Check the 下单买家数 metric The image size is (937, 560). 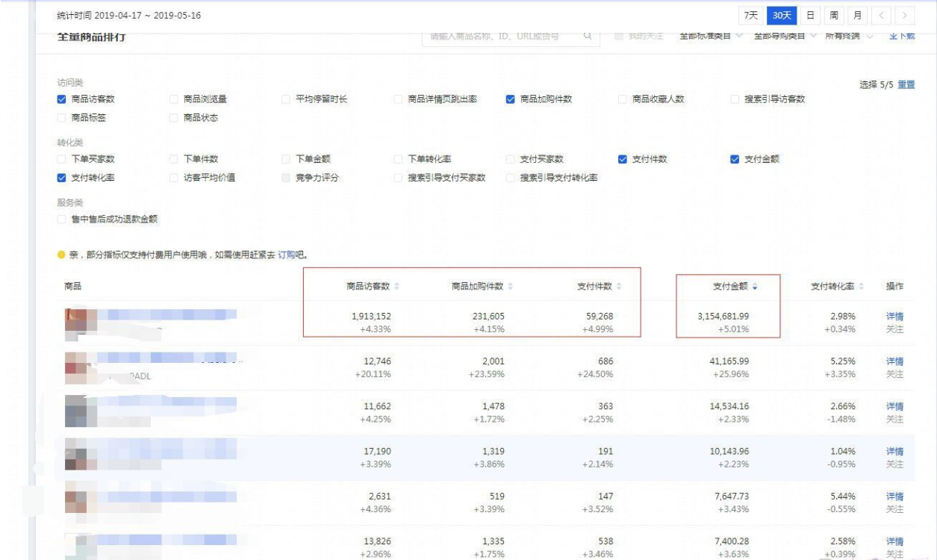(x=62, y=159)
